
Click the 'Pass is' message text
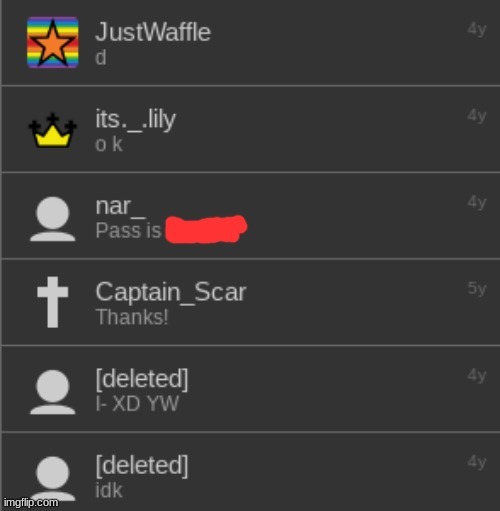(x=128, y=230)
